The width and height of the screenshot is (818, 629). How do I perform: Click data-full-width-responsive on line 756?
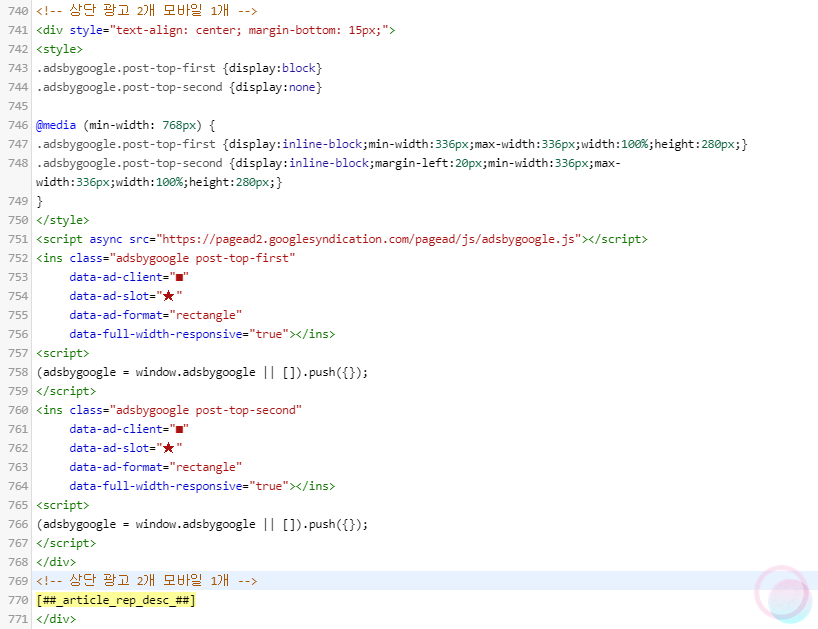pos(156,334)
